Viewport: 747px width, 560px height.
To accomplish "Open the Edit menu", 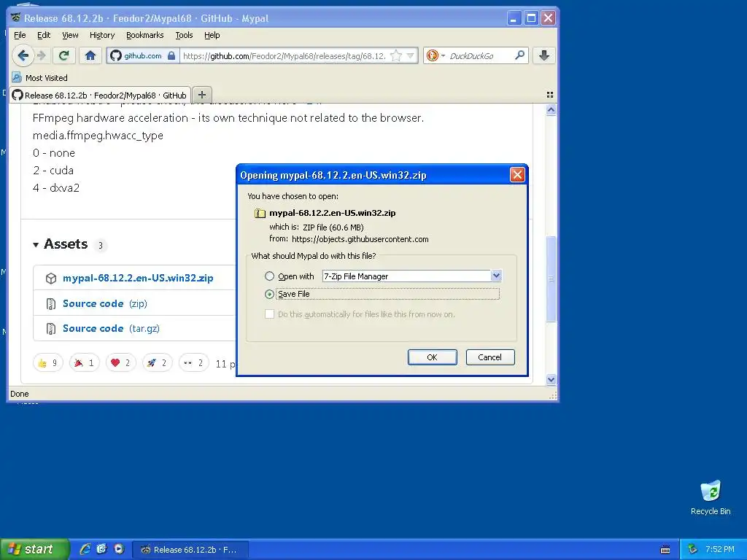I will click(x=44, y=35).
